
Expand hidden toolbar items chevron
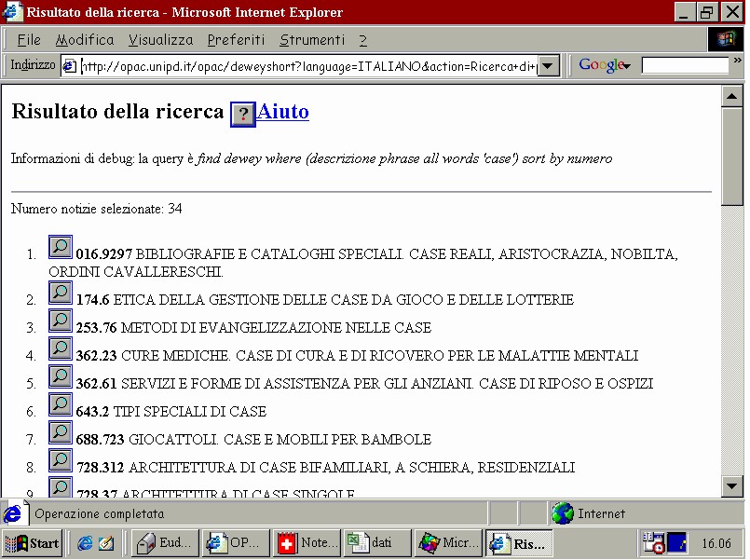tap(737, 61)
